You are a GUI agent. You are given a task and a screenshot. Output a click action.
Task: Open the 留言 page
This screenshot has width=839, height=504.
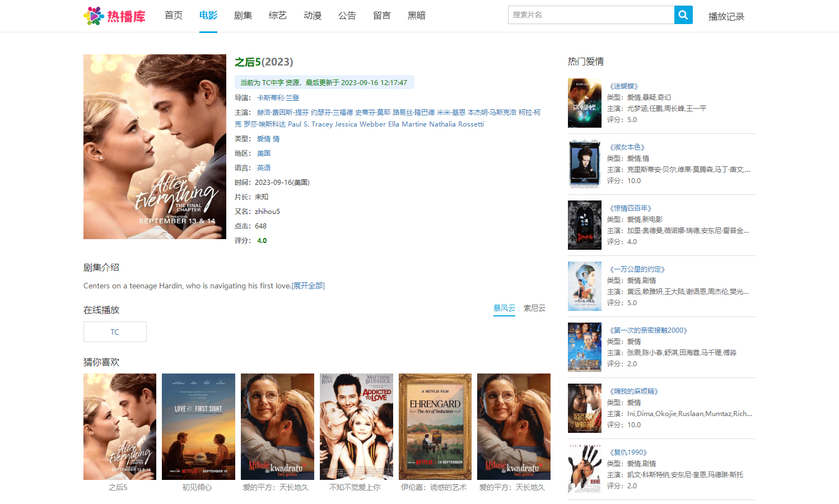coord(382,16)
